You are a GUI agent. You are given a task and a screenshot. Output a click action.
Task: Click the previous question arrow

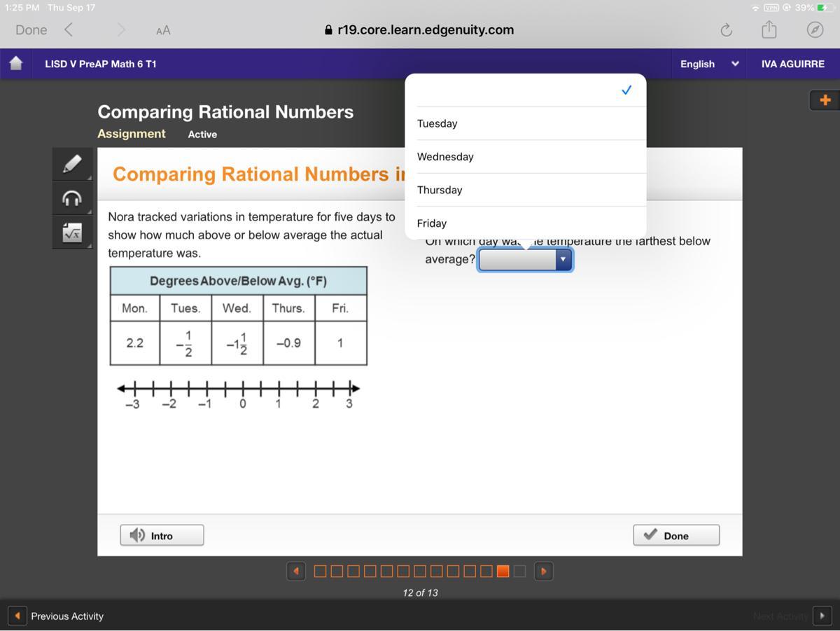(296, 571)
